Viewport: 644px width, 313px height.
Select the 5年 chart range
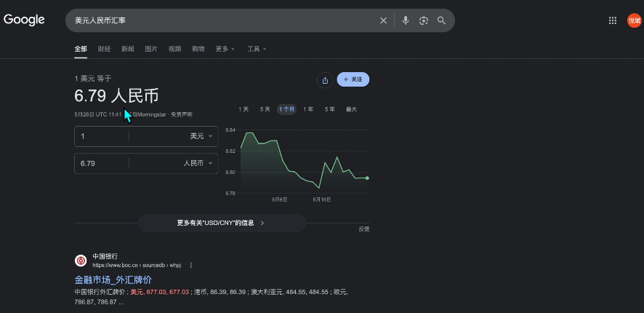(329, 109)
